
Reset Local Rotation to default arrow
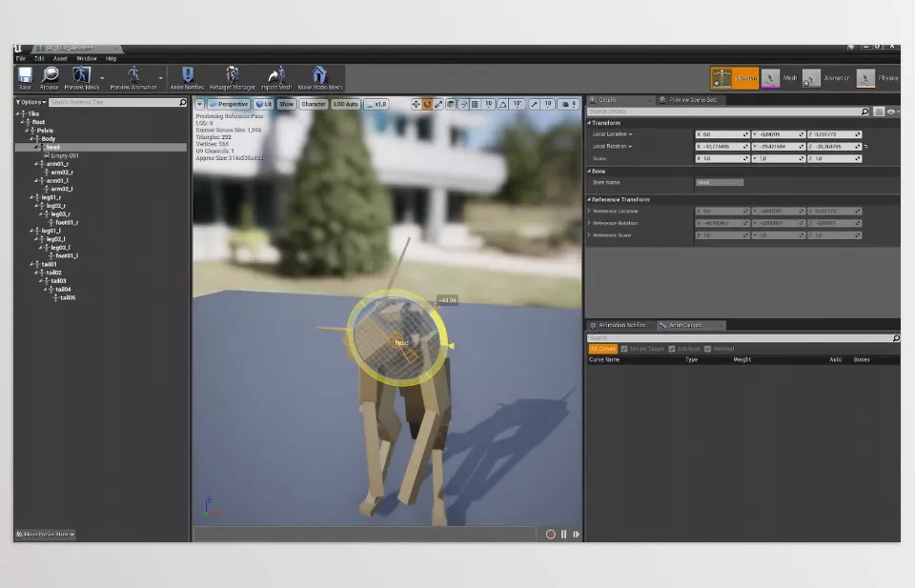[866, 147]
